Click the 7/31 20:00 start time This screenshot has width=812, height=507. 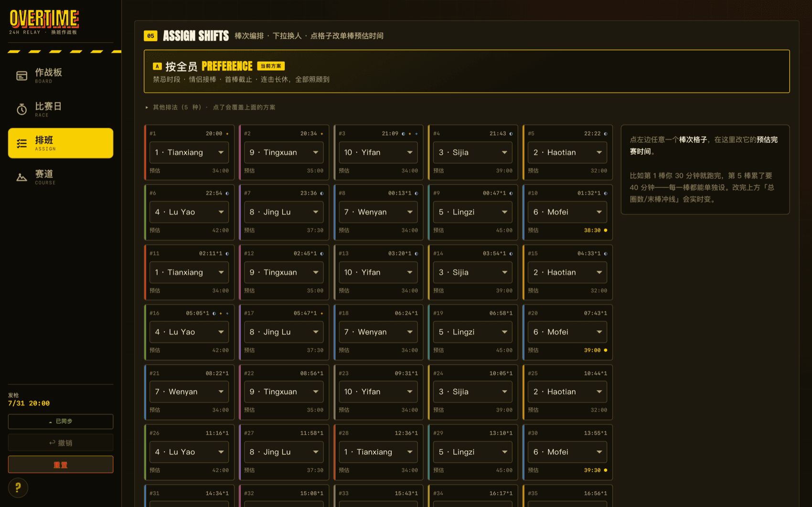29,403
